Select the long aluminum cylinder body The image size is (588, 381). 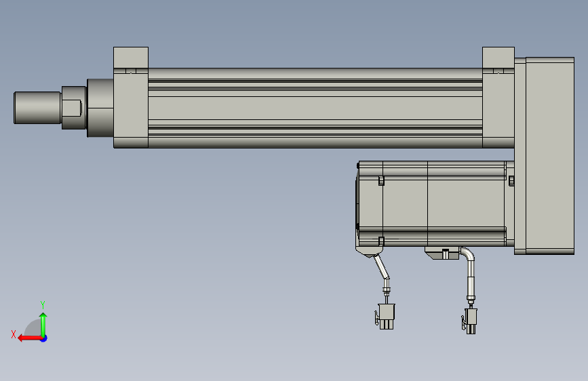coord(315,108)
